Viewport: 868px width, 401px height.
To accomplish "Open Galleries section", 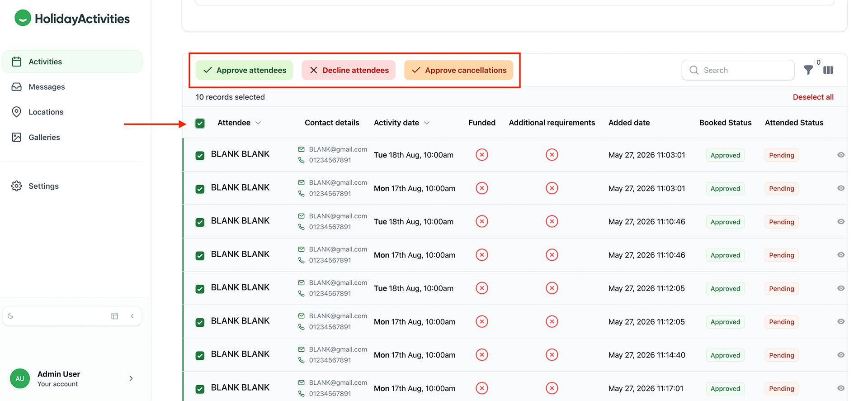I will pyautogui.click(x=72, y=137).
